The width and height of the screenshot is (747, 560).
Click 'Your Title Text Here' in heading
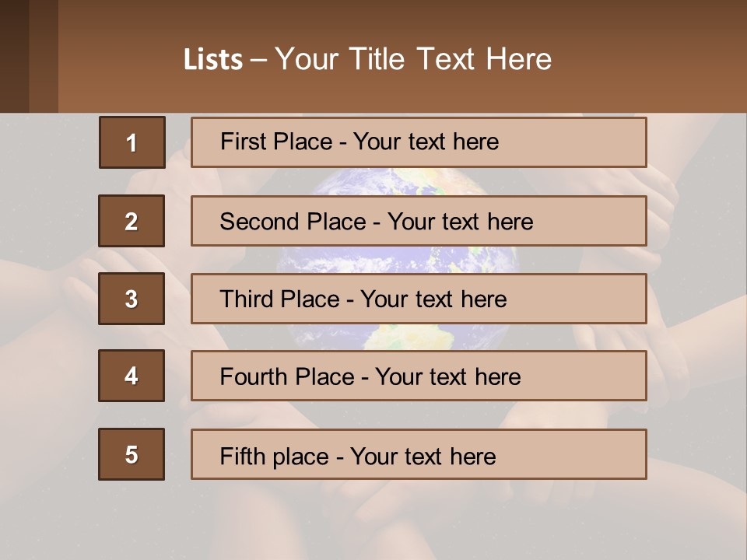413,59
